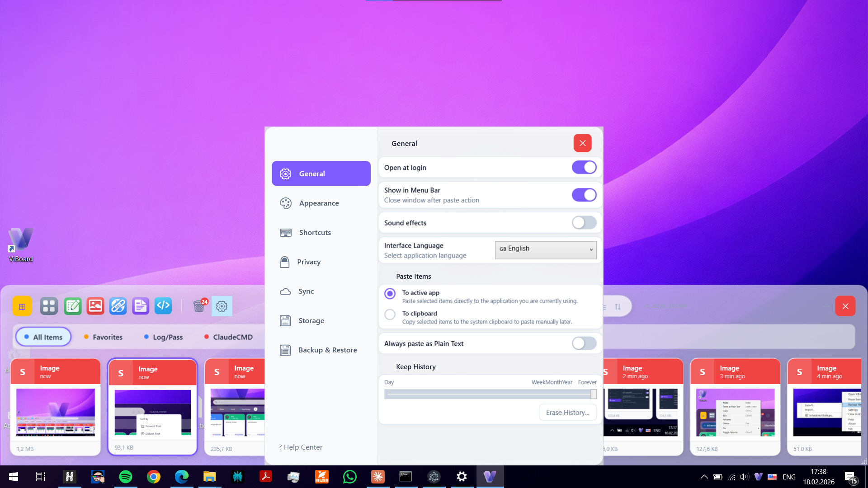Select the 93,1 KB image clip thumbnail
The image size is (868, 488).
point(153,412)
